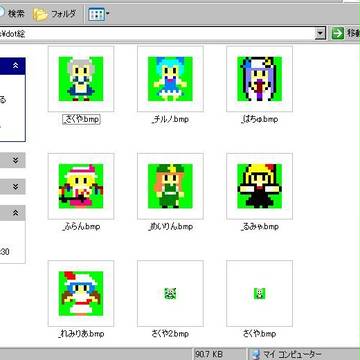Click the _さくや.bmp file name
Viewport: 360px width, 360px height.
(81, 119)
